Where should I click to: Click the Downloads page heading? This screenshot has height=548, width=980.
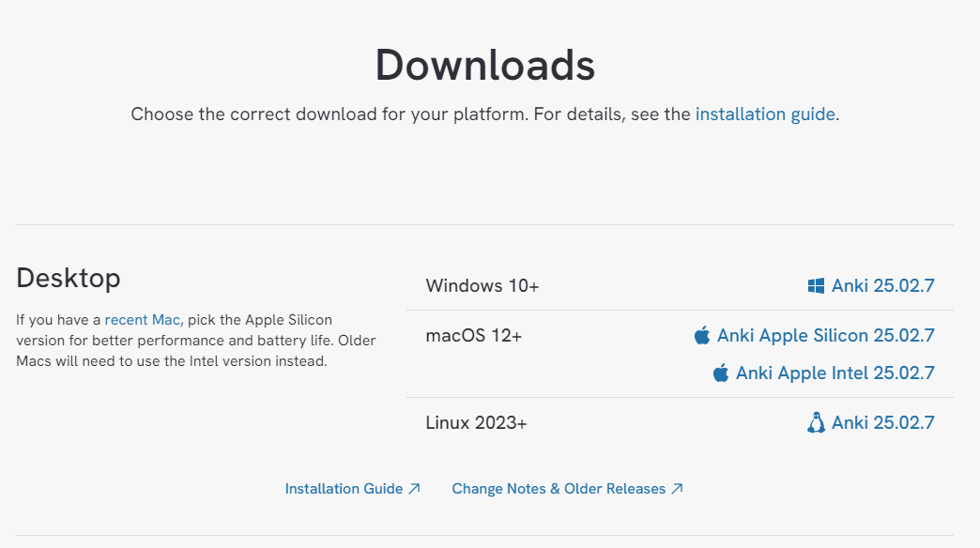[485, 65]
